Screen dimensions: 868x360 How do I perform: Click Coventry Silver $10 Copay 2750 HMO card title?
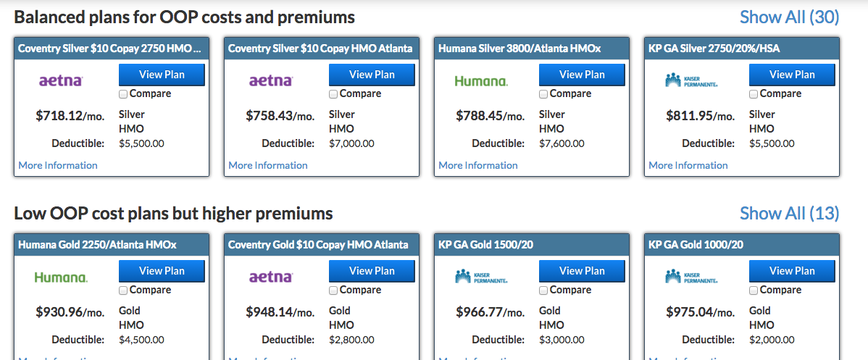point(109,49)
